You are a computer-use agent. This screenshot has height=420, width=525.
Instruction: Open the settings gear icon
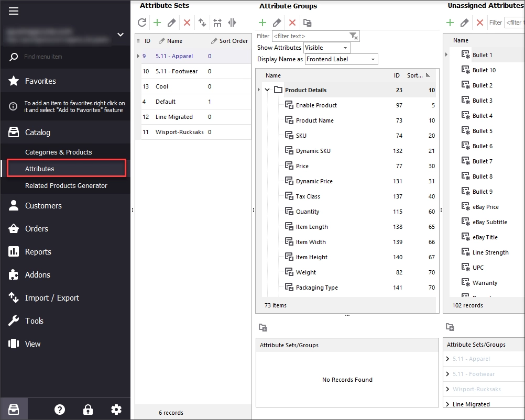tap(116, 410)
